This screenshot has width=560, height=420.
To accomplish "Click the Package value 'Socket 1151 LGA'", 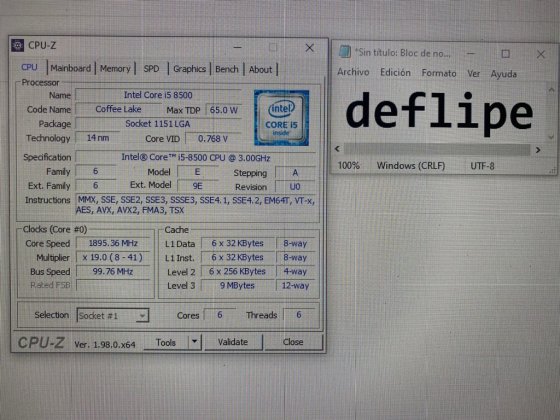I will coord(158,124).
